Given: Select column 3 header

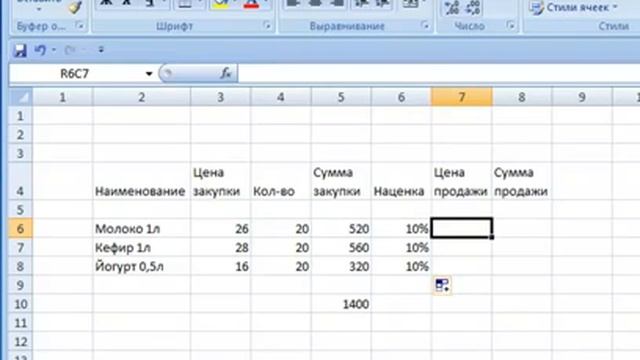Looking at the screenshot, I should [x=220, y=97].
